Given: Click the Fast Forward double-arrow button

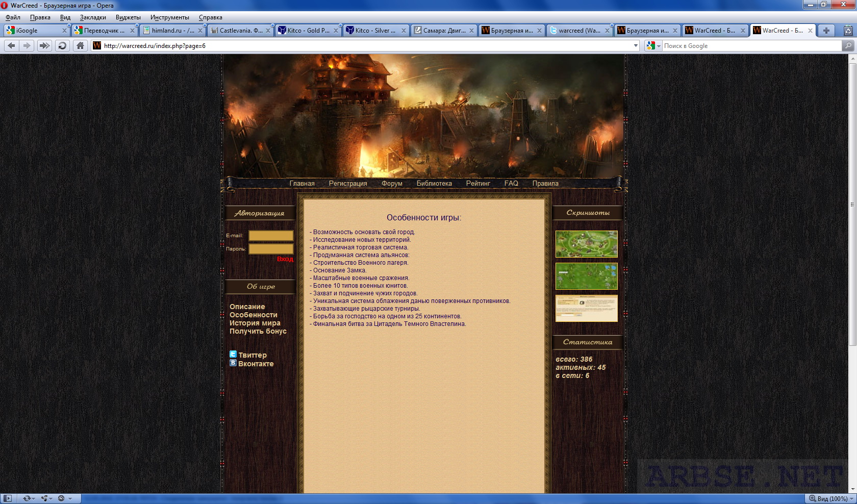Looking at the screenshot, I should tap(44, 45).
